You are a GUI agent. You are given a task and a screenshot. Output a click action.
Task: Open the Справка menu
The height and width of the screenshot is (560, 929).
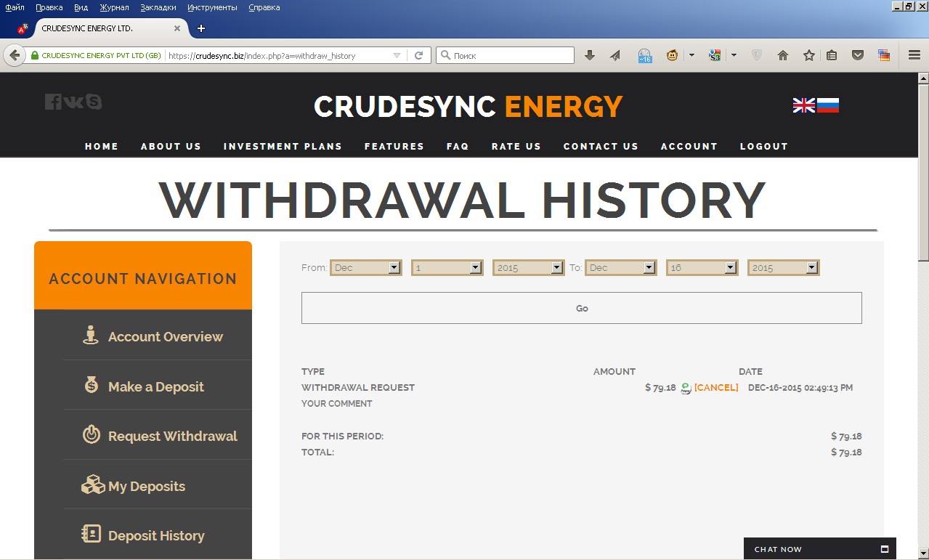264,7
